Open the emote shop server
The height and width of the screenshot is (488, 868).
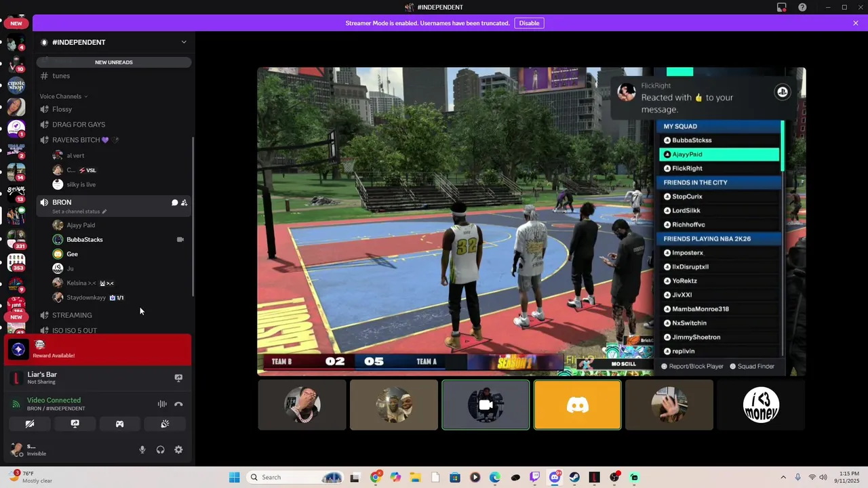point(16,85)
